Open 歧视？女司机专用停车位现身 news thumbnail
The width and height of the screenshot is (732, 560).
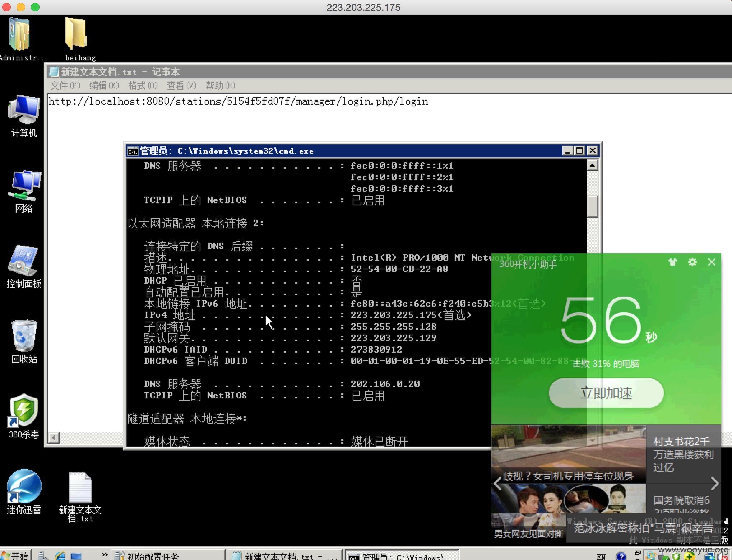[x=568, y=454]
